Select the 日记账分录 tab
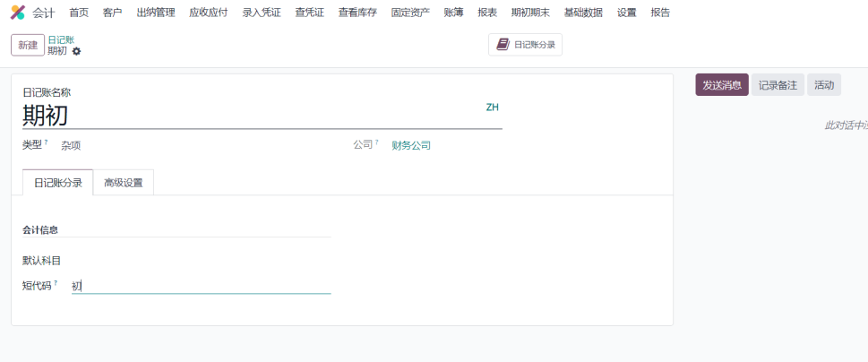 click(x=58, y=183)
